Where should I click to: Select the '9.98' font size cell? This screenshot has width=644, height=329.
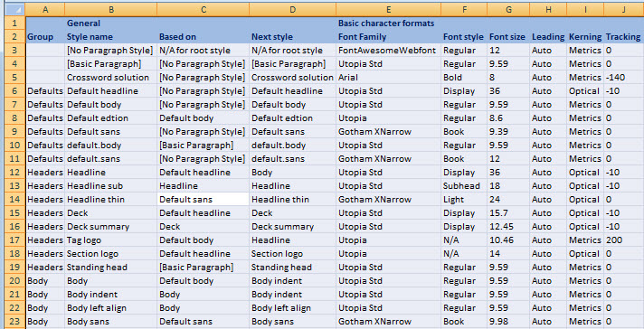(x=508, y=321)
